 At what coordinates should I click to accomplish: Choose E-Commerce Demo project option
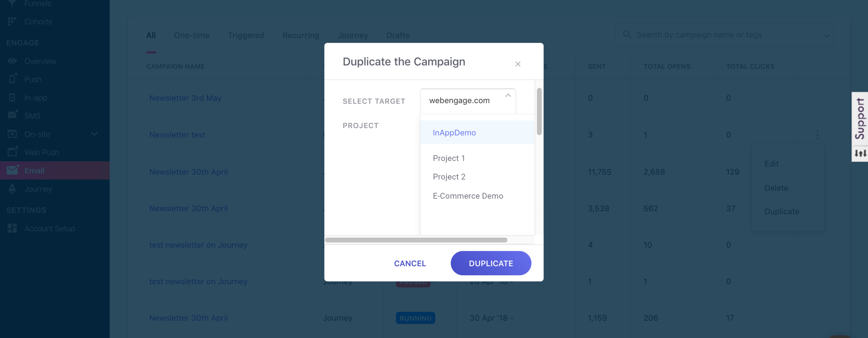[468, 196]
